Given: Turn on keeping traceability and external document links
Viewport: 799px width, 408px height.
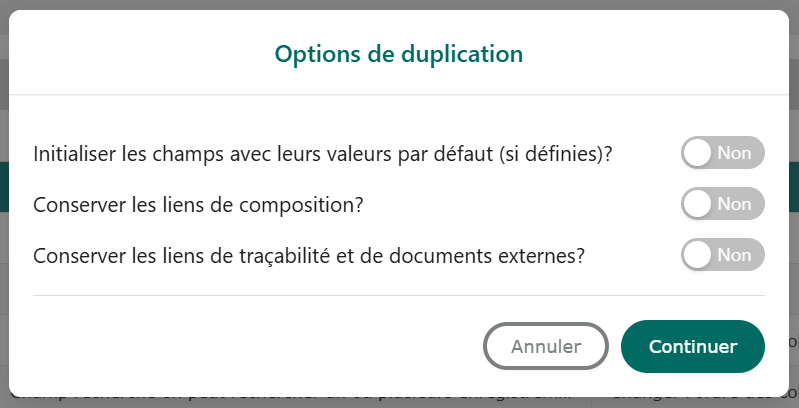Looking at the screenshot, I should pyautogui.click(x=722, y=254).
